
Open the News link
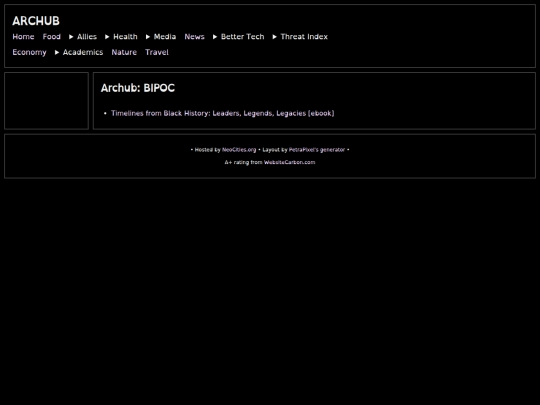[194, 37]
